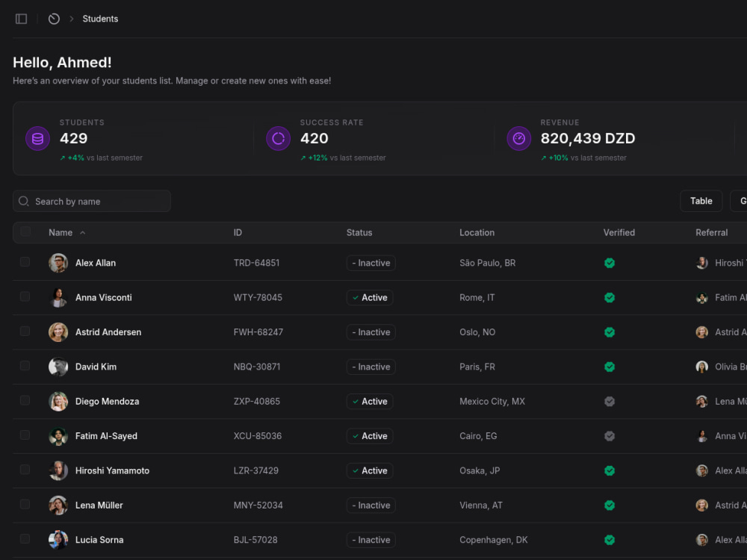The width and height of the screenshot is (747, 560).
Task: Click the Location column header
Action: point(477,232)
